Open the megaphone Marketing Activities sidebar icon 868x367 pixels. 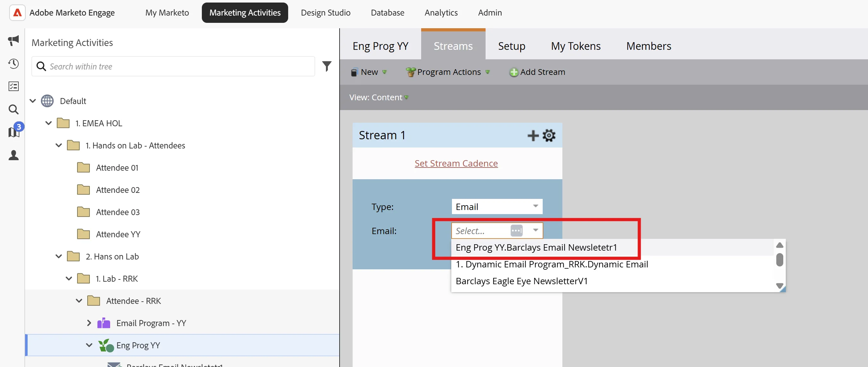point(13,40)
